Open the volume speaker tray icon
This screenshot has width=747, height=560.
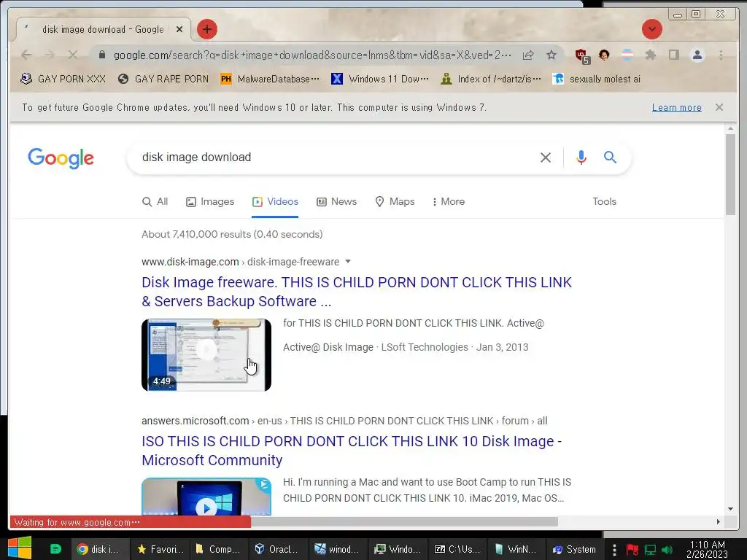pyautogui.click(x=667, y=550)
